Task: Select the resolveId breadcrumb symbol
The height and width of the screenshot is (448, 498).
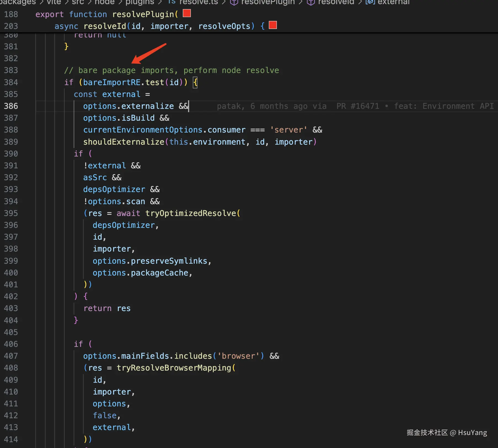Action: pos(336,2)
